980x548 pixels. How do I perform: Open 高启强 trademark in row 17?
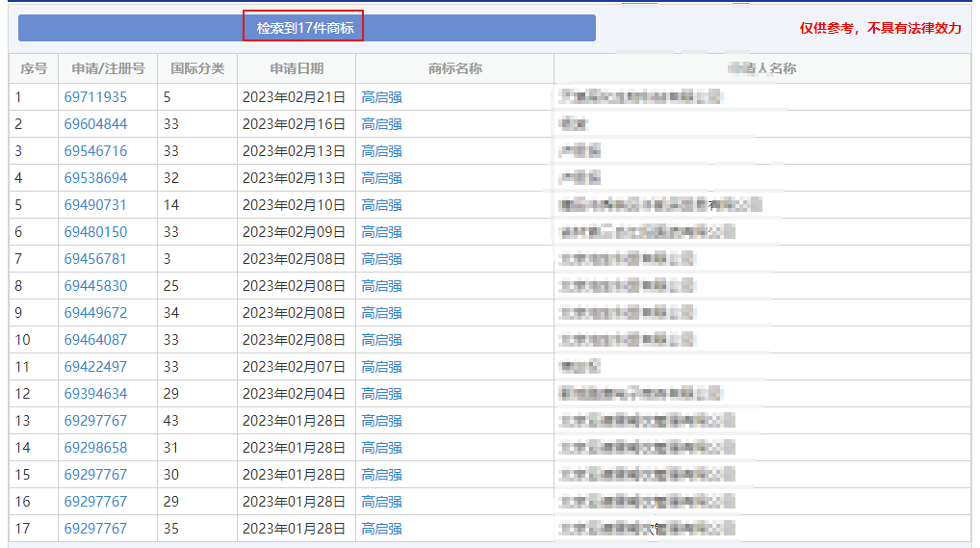382,528
